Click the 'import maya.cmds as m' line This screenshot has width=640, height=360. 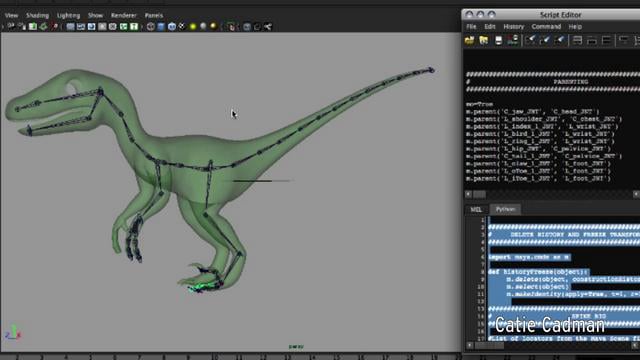(x=529, y=257)
